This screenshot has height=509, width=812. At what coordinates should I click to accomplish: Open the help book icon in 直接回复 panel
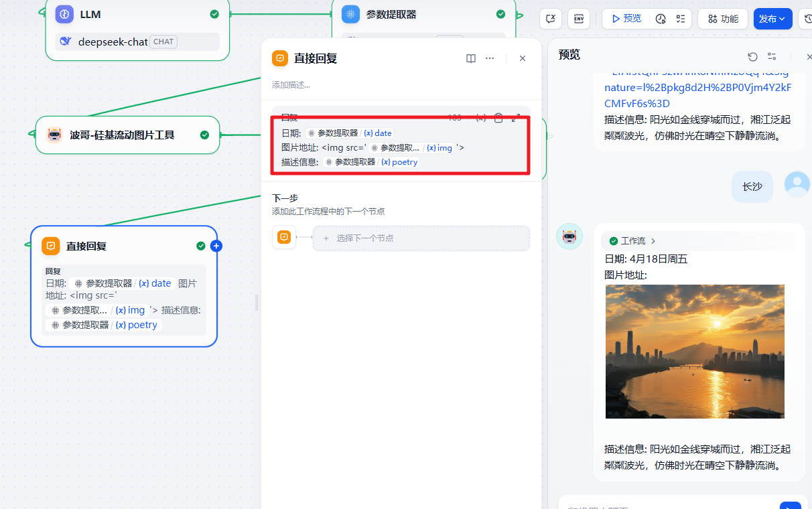click(x=471, y=58)
